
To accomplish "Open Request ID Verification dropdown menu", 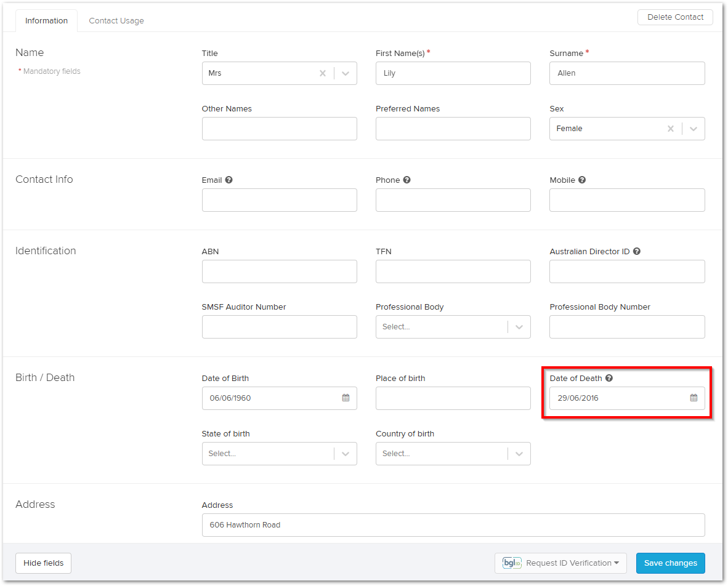I will pos(561,563).
